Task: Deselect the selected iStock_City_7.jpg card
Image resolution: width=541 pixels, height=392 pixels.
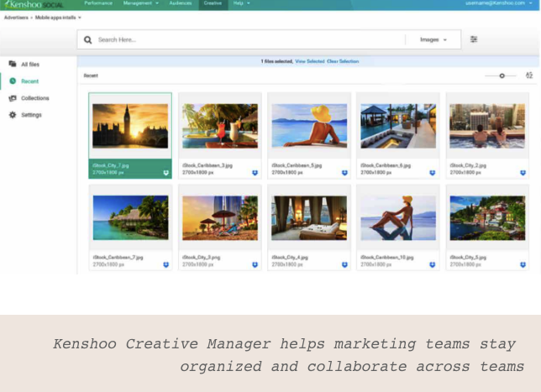Action: pyautogui.click(x=129, y=126)
